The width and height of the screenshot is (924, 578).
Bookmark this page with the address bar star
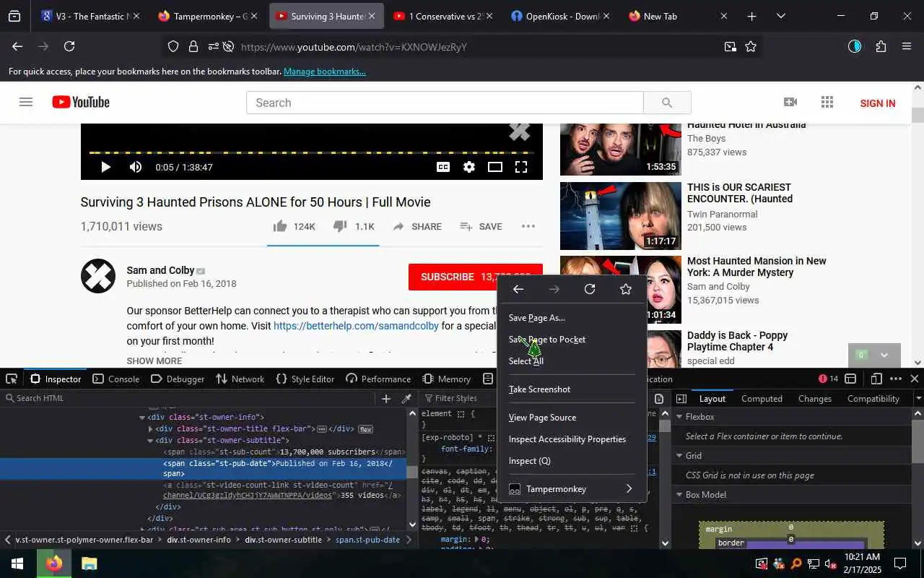click(x=751, y=47)
